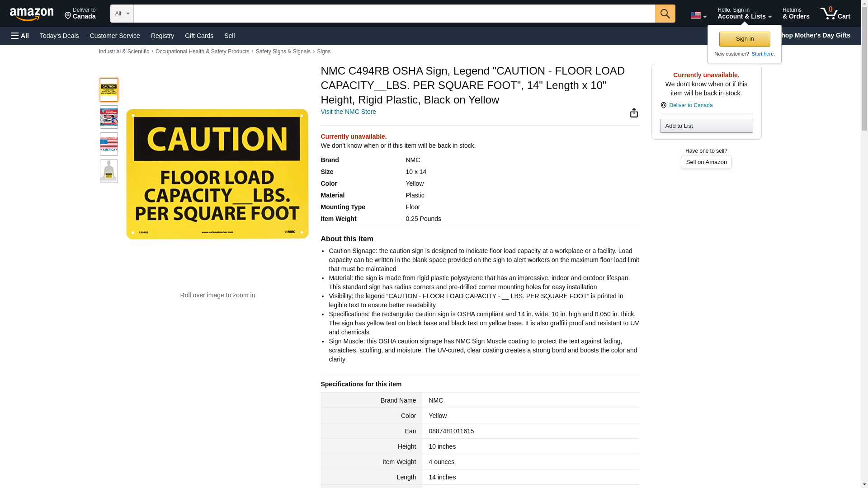The height and width of the screenshot is (488, 868).
Task: Click the share icon near product title
Action: pos(634,113)
